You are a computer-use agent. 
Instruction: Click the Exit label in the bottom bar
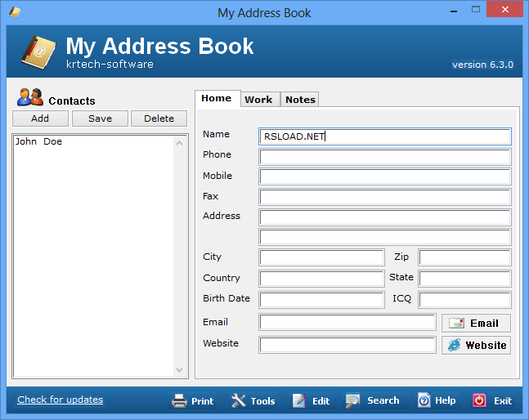[x=503, y=400]
